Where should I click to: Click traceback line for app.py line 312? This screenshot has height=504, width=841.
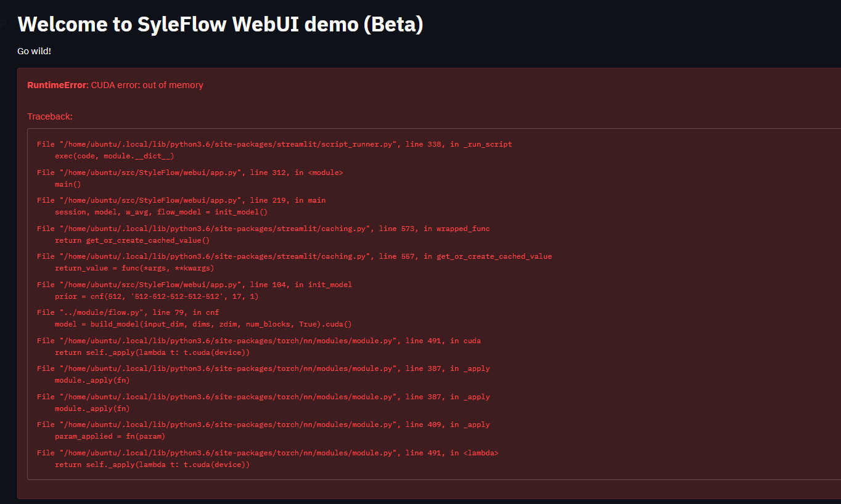(190, 173)
